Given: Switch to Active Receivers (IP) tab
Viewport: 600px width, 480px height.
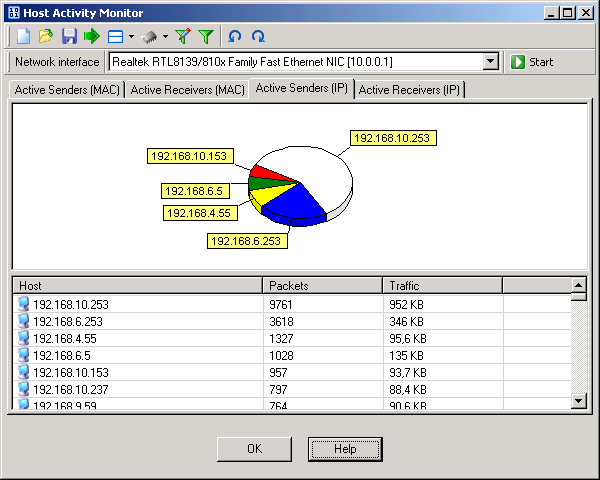Looking at the screenshot, I should 409,90.
